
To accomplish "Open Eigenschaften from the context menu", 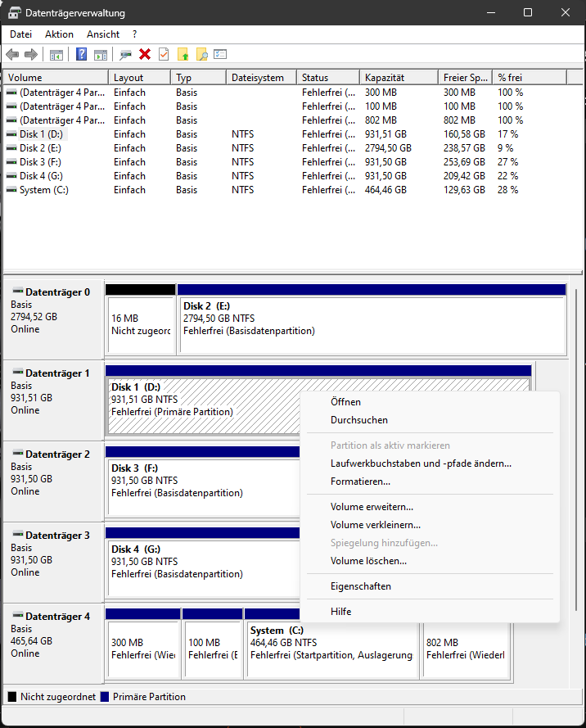I will pos(430,586).
